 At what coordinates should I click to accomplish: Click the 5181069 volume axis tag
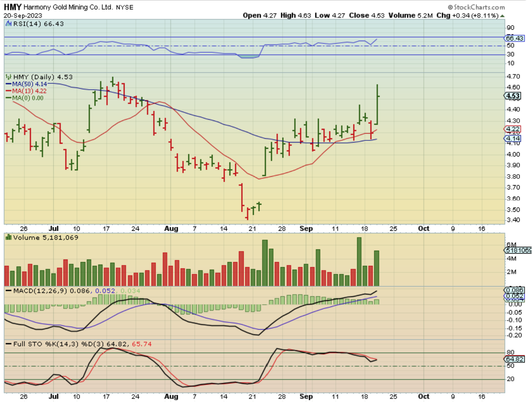tap(518, 250)
